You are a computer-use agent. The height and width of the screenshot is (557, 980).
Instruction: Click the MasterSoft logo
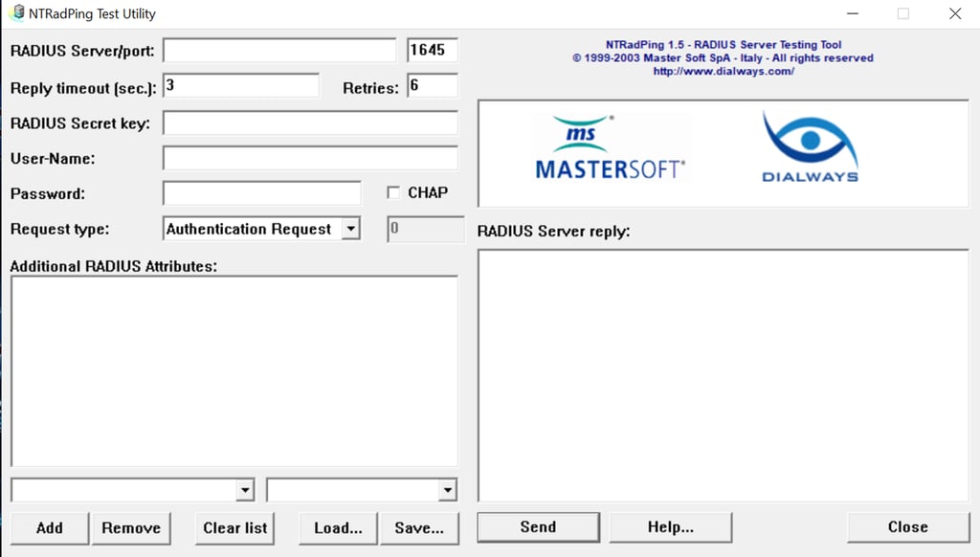click(x=610, y=144)
